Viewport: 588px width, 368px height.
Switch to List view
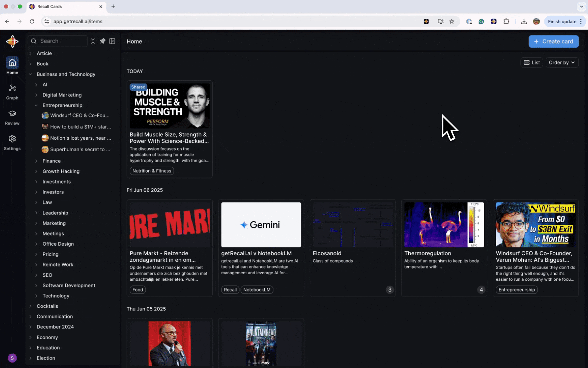(532, 62)
